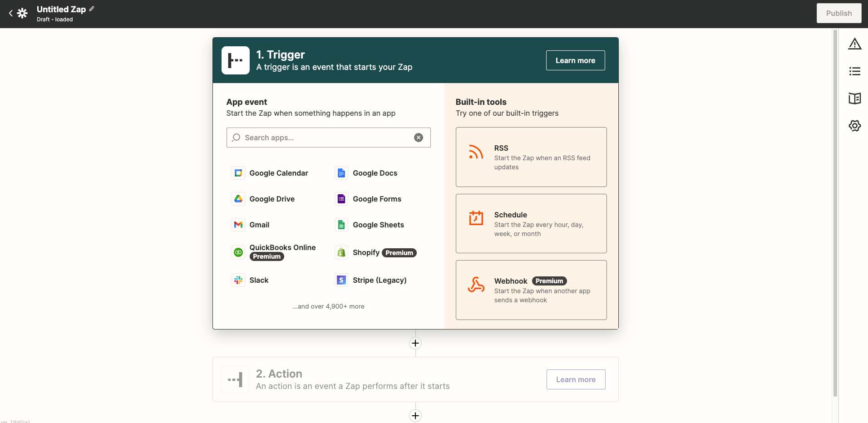Click the Stripe (Legacy) icon
868x423 pixels.
(x=341, y=280)
